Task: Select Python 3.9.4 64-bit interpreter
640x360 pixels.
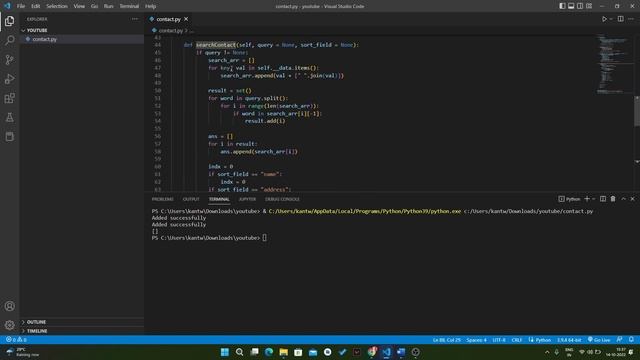Action: [569, 340]
